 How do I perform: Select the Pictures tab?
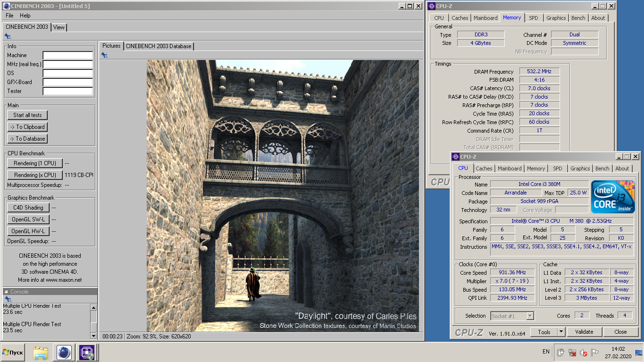tap(111, 46)
